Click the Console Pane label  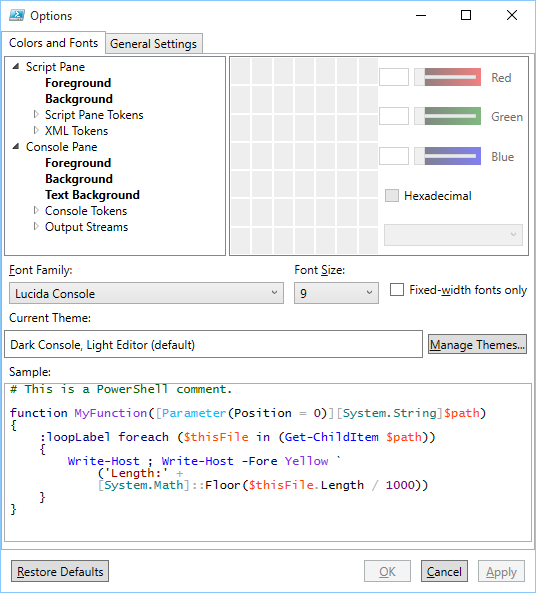(62, 147)
